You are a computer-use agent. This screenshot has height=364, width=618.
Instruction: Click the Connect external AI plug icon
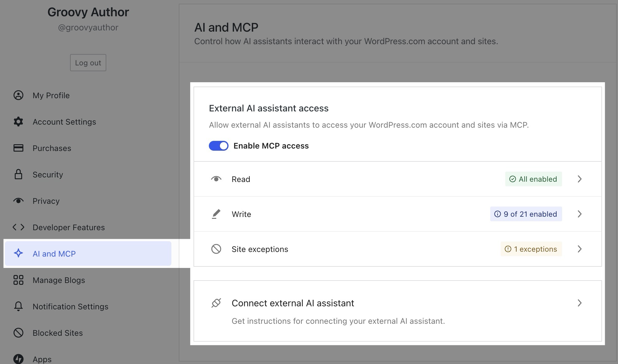(216, 303)
